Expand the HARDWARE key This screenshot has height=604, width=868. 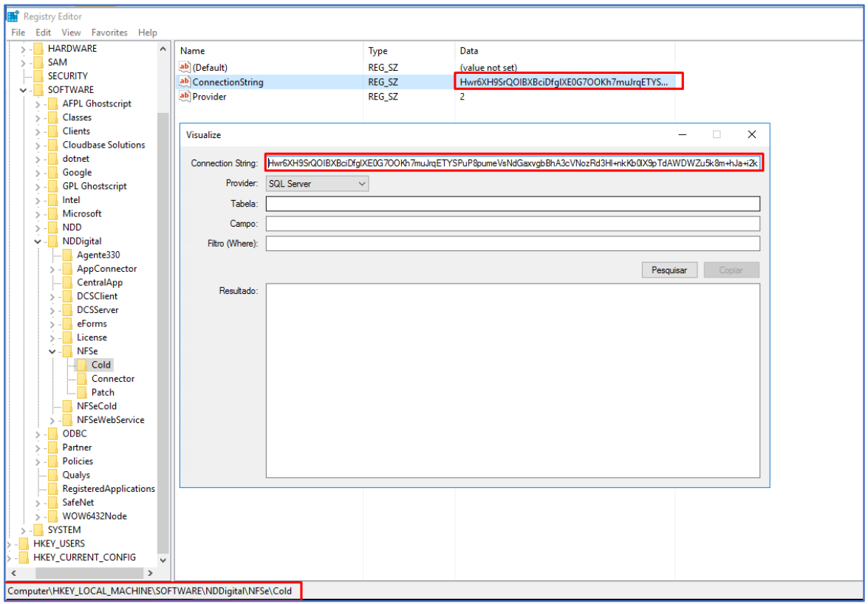coord(23,49)
